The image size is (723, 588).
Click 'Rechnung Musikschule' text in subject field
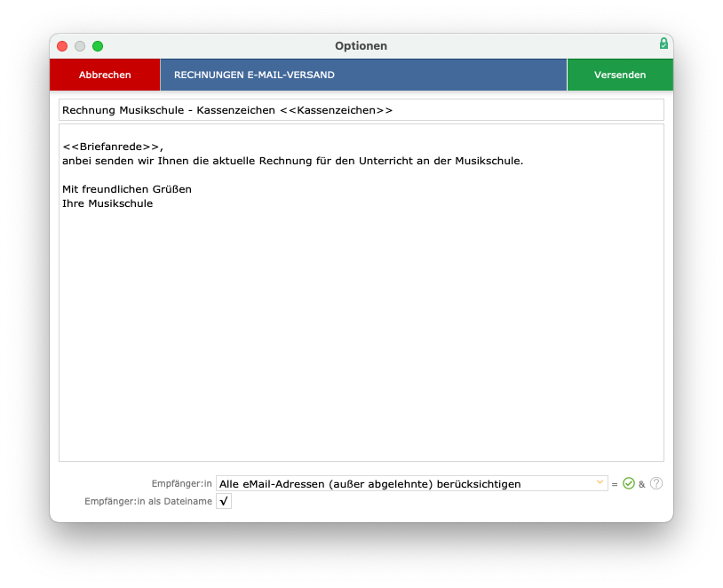click(124, 110)
